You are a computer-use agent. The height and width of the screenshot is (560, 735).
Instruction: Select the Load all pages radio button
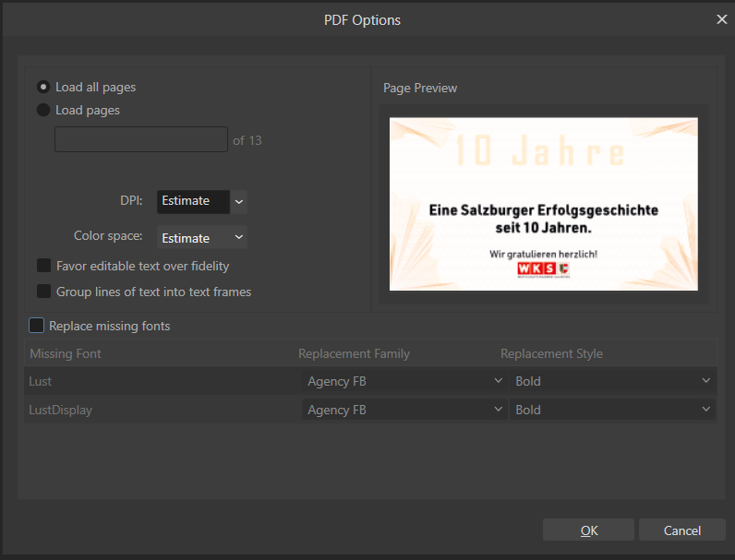[43, 87]
